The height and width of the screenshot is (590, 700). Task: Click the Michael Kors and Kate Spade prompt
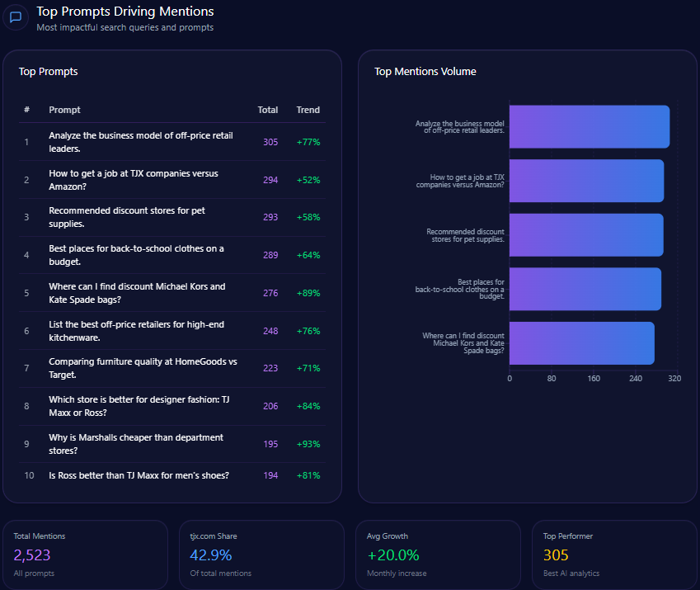pyautogui.click(x=137, y=293)
